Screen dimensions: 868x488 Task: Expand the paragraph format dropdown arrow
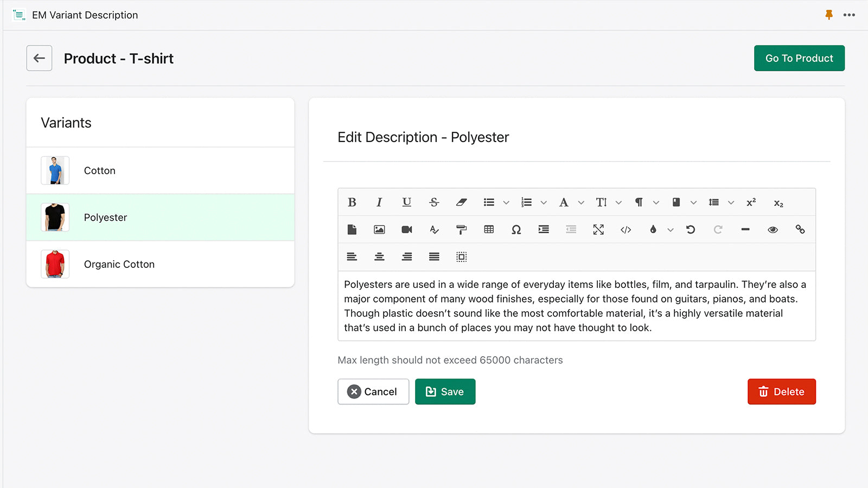[656, 203]
